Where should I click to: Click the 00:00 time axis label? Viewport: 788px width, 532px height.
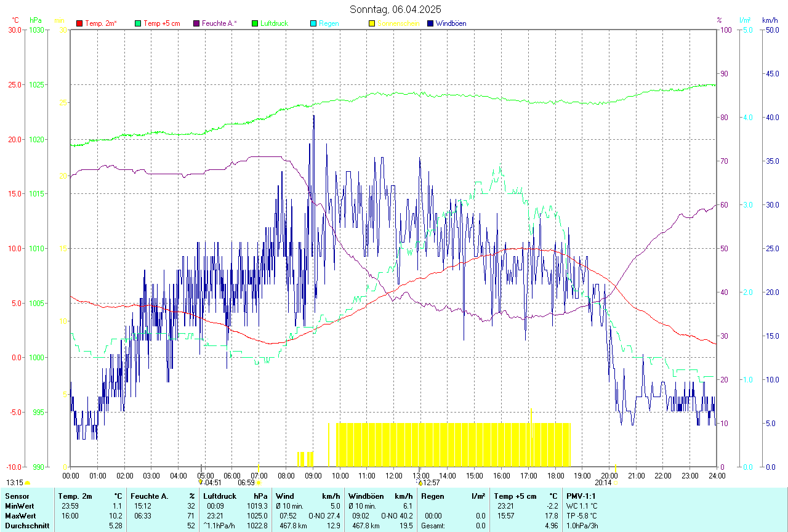pos(70,475)
